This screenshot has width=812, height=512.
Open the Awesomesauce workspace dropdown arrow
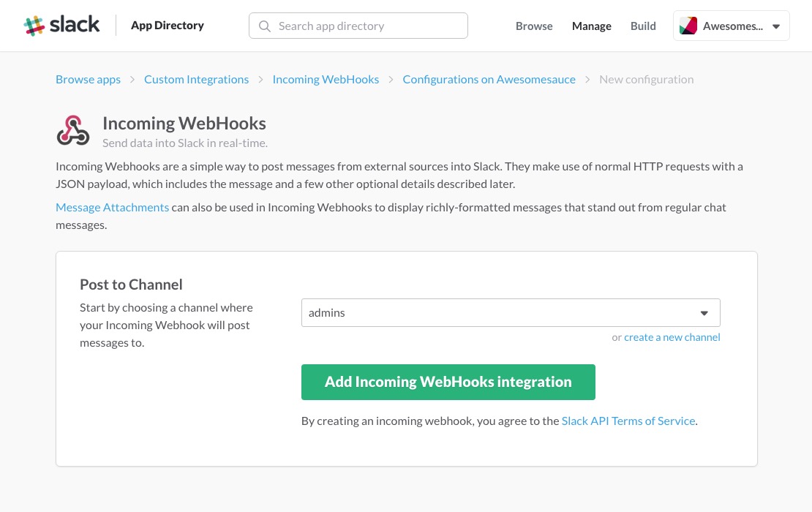[775, 26]
